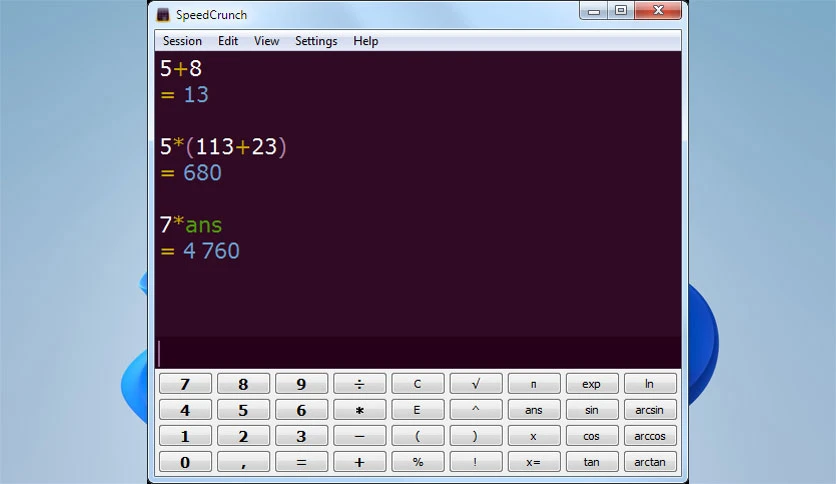Image resolution: width=836 pixels, height=484 pixels.
Task: Click the multiplication * key
Action: click(359, 410)
